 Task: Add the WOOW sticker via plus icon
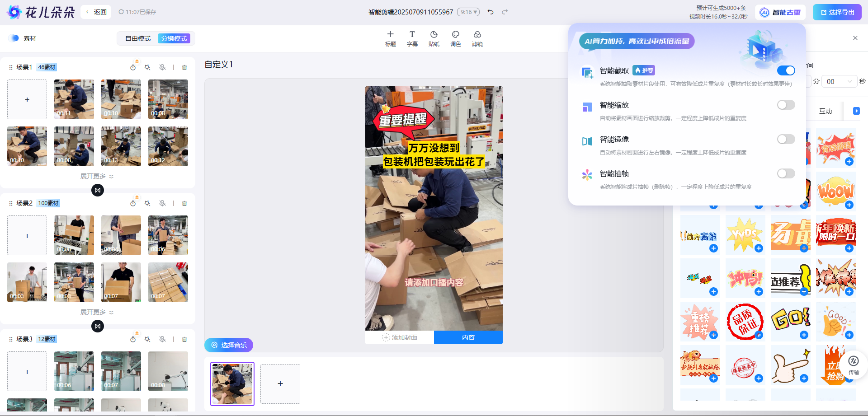(x=849, y=205)
